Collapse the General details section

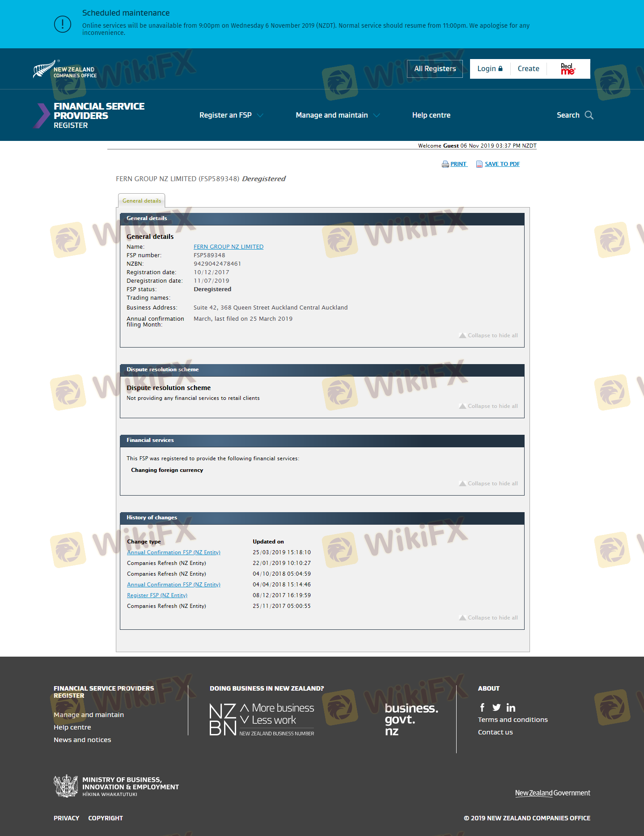click(488, 335)
